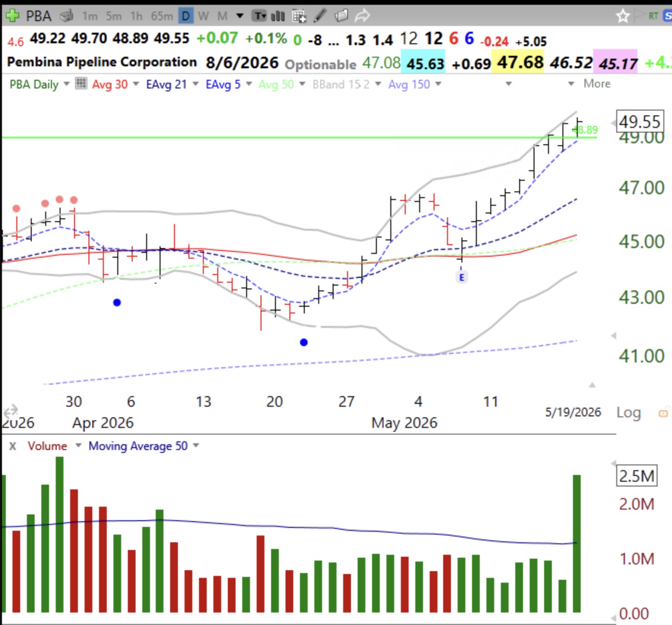Image resolution: width=672 pixels, height=625 pixels.
Task: Open the timeframe dropdown arrow after M
Action: [x=240, y=16]
